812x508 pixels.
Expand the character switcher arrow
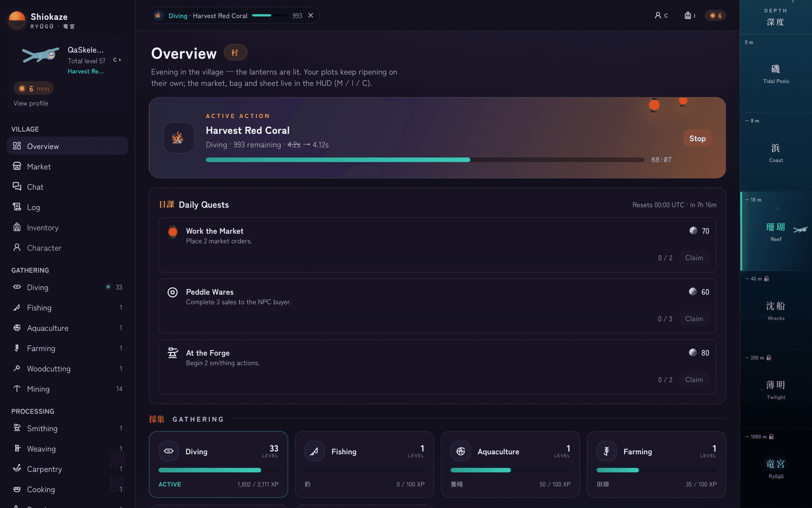(118, 60)
